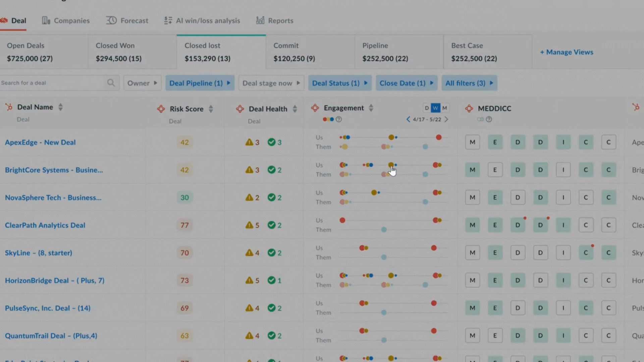This screenshot has width=644, height=362.
Task: Open ClearPath Analytics Deal link
Action: tap(45, 225)
